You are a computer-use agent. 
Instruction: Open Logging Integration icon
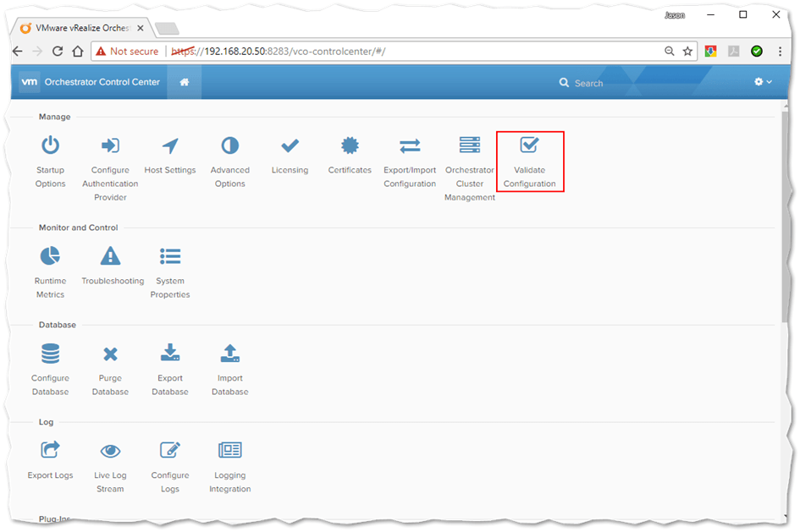[x=229, y=450]
